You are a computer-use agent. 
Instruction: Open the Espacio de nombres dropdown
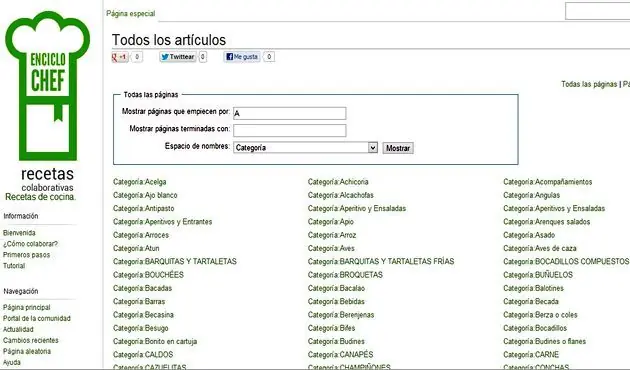[305, 148]
